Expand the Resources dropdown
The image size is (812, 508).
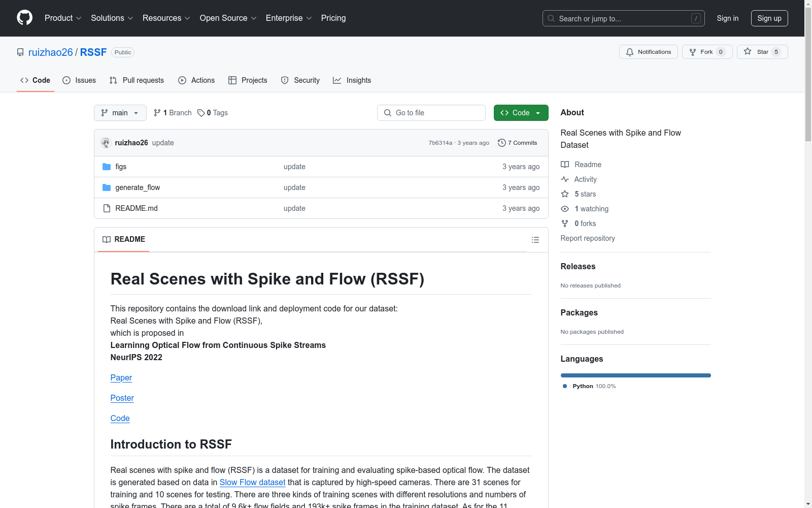166,18
